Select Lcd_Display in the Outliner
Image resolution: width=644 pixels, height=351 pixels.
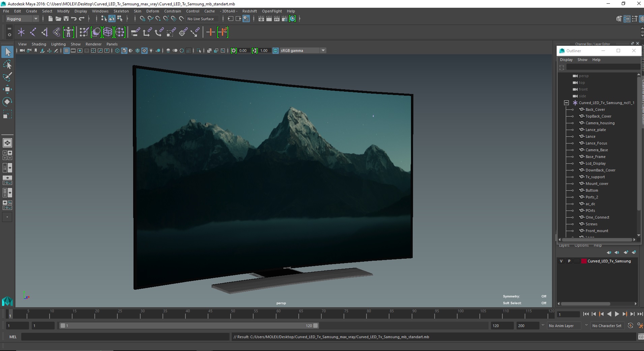[595, 163]
